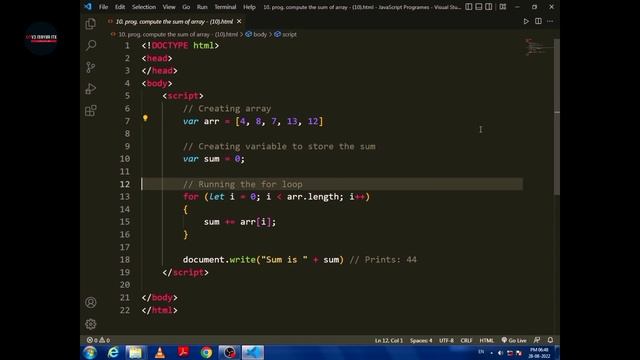Open the Run menu
This screenshot has height=360, width=640.
click(202, 7)
